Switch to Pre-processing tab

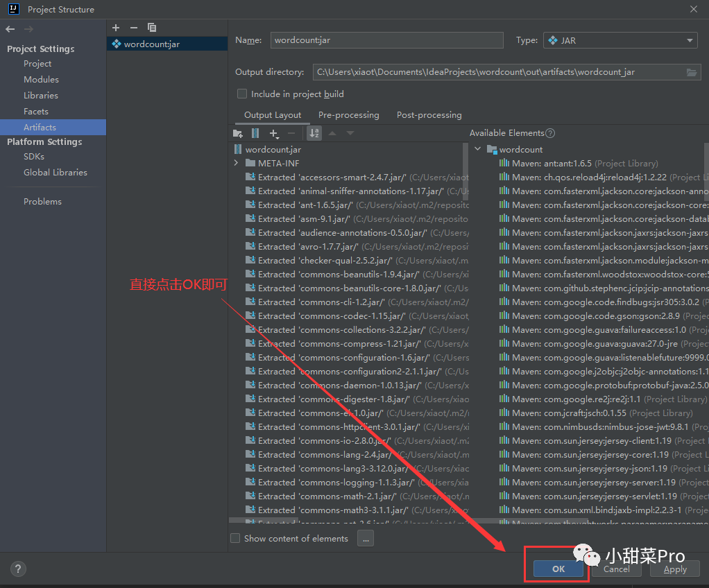(349, 115)
